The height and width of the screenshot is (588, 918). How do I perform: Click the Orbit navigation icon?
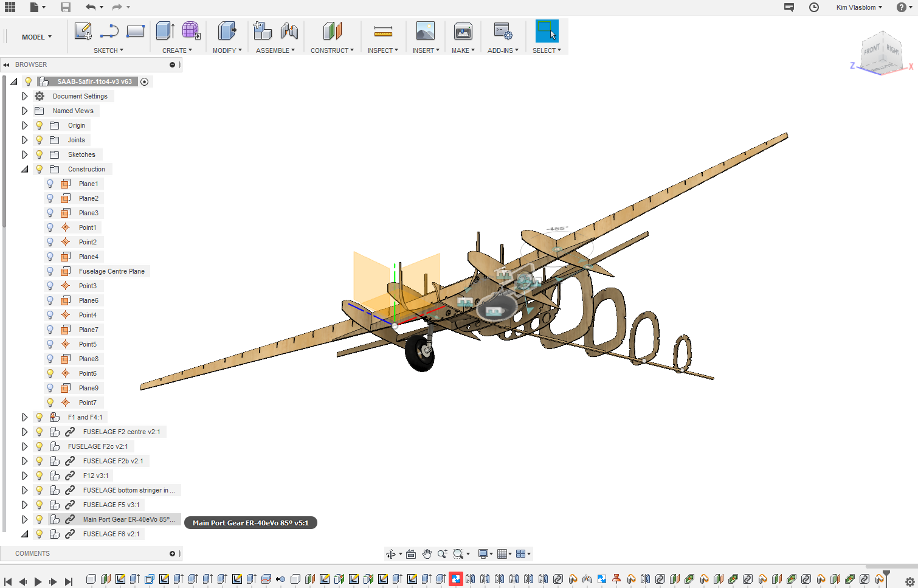391,554
